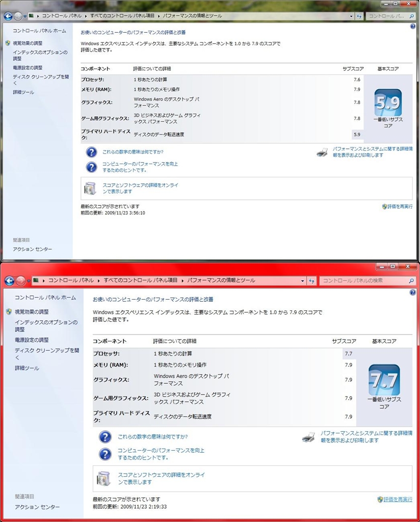Select すべてのコントロール パネル項目 breadcrumb in upper window
This screenshot has height=522, width=420.
pos(122,16)
